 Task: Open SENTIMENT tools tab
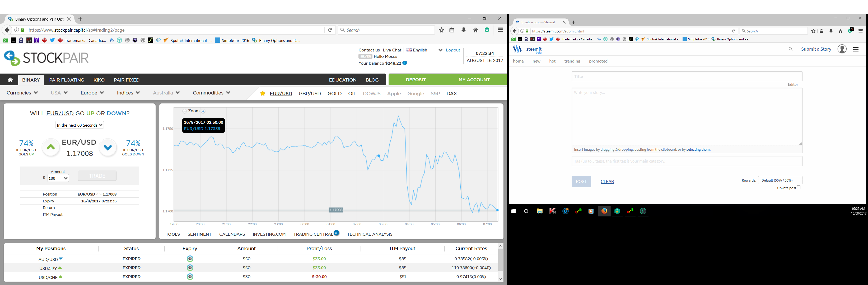point(199,234)
